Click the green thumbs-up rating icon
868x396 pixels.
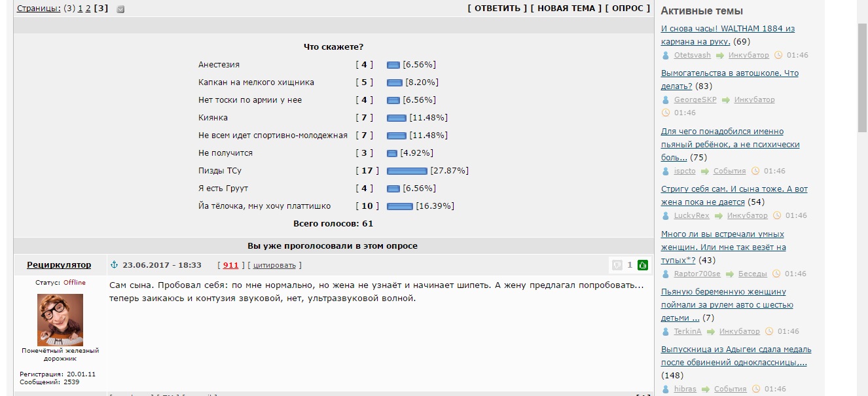[x=643, y=265]
